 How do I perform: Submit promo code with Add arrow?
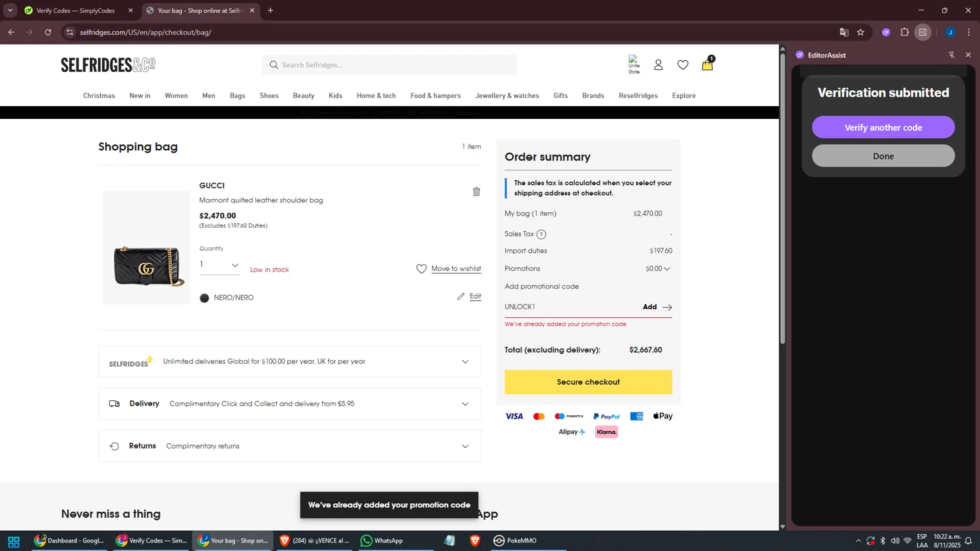pos(657,307)
